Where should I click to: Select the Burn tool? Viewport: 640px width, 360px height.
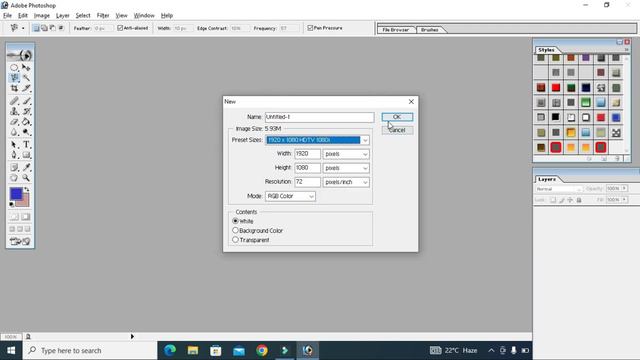[x=26, y=132]
